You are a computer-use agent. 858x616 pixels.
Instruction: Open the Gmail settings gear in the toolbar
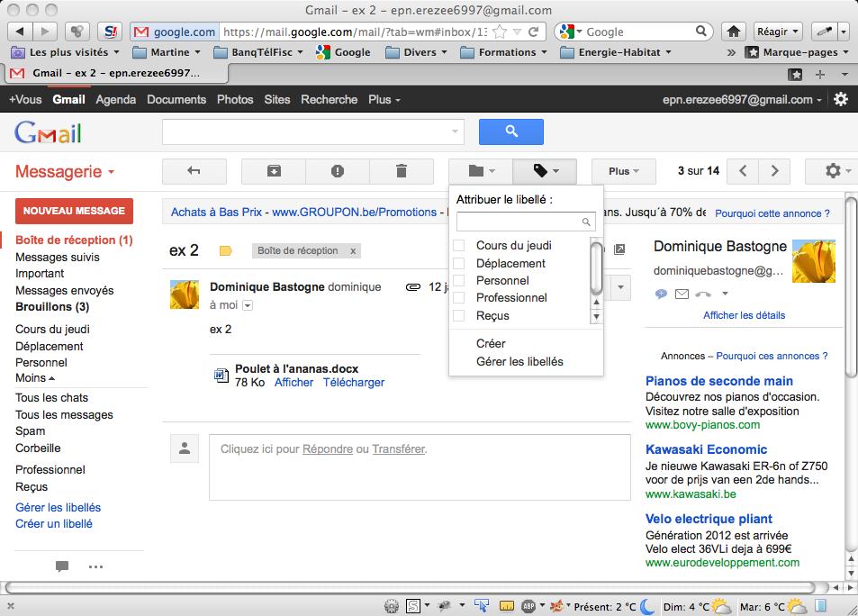pos(833,171)
